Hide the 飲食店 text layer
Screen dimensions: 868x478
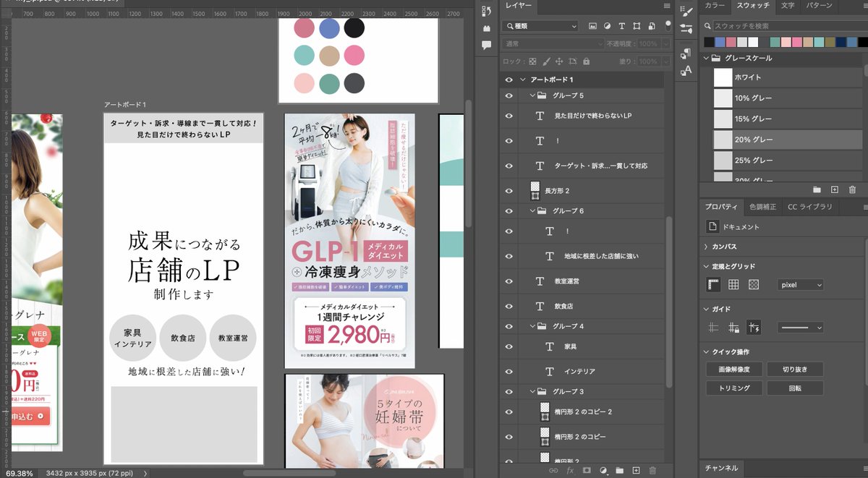click(x=509, y=306)
